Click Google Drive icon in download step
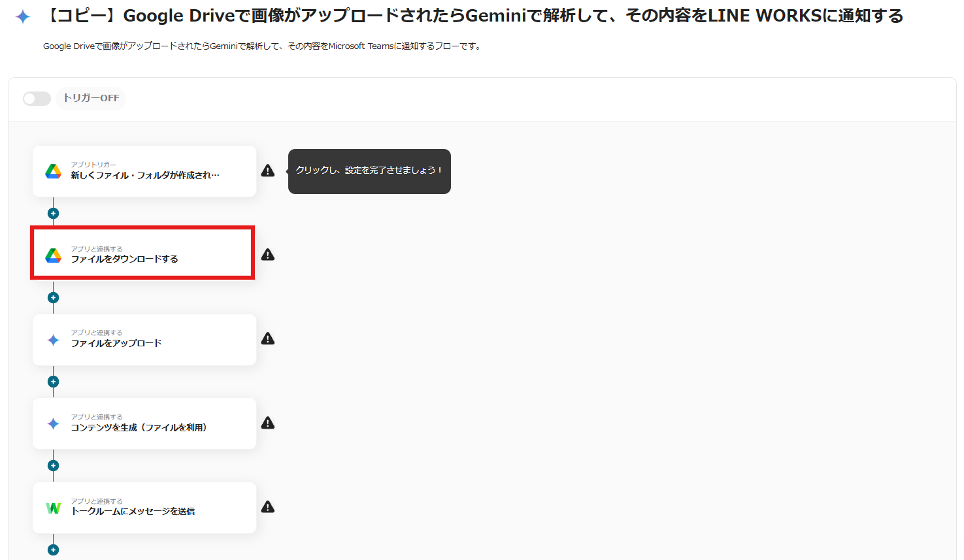 (x=54, y=255)
